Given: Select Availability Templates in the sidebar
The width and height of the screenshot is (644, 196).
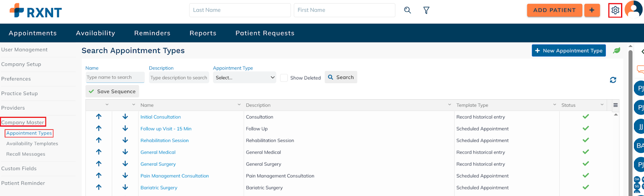Looking at the screenshot, I should [32, 144].
